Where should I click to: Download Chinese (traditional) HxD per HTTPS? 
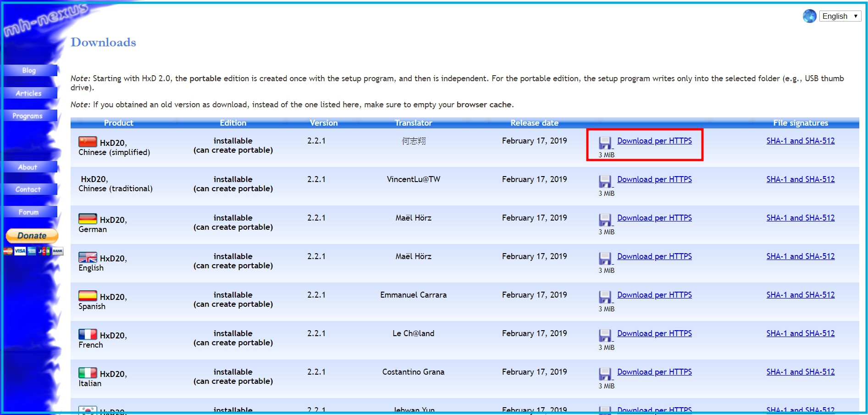point(654,179)
